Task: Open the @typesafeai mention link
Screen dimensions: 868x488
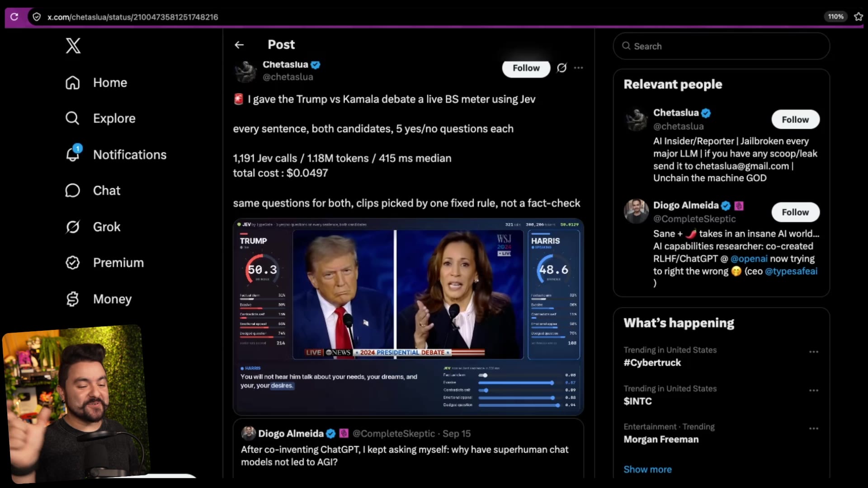Action: [x=791, y=271]
